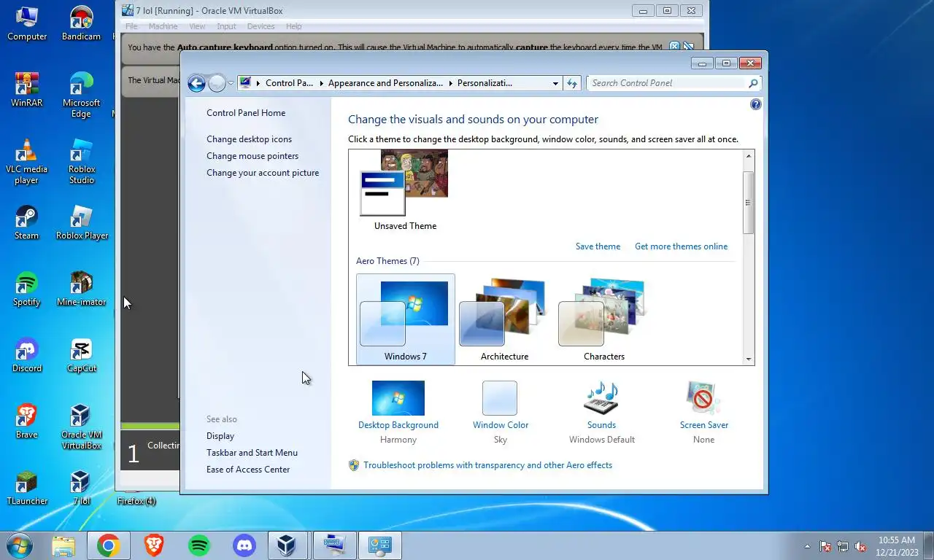Open Spotify from the taskbar
The width and height of the screenshot is (934, 560).
click(198, 545)
